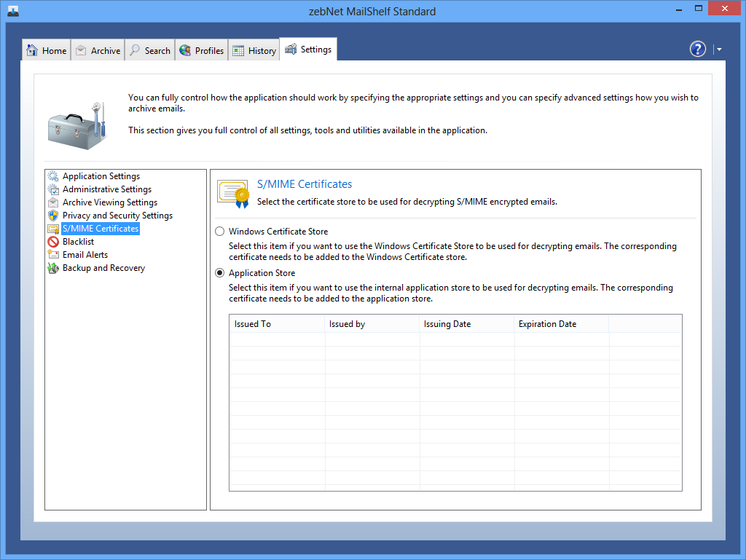The image size is (746, 560).
Task: Sort by Issued To column header
Action: [277, 324]
